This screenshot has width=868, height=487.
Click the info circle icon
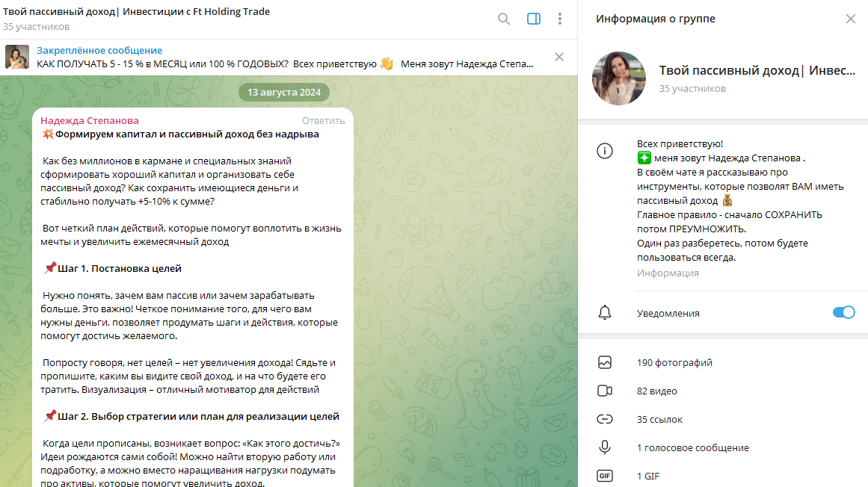point(605,151)
